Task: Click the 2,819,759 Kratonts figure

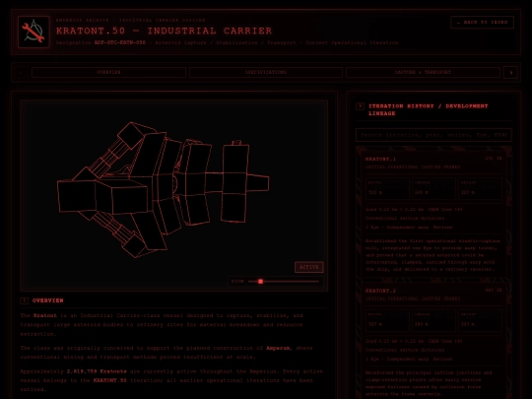Action: coord(97,371)
